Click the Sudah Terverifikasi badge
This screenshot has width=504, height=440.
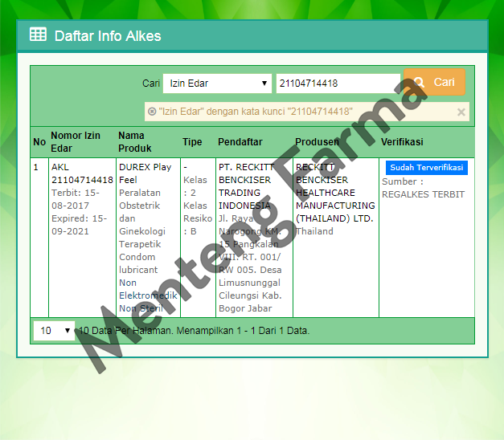click(x=426, y=168)
